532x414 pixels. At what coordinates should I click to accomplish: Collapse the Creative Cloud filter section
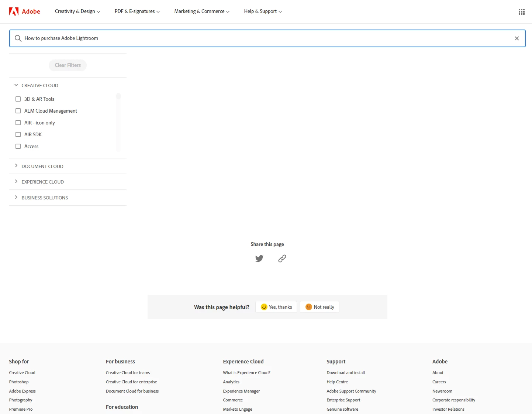click(36, 85)
